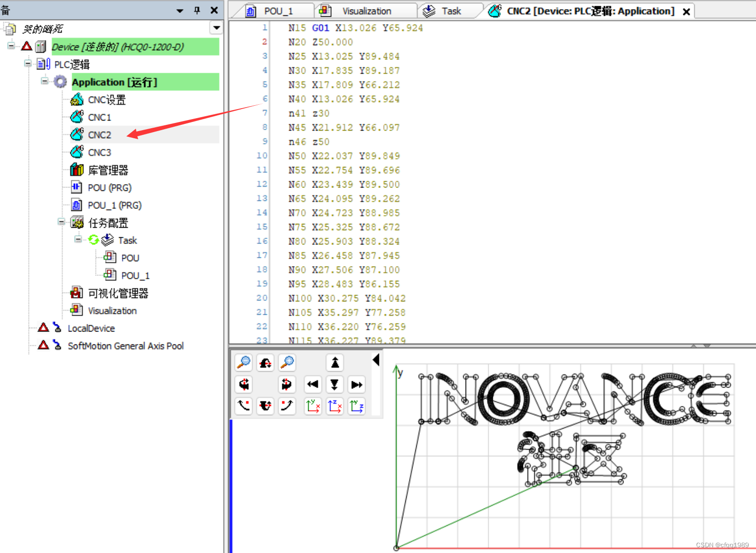Collapse the Task node in tree
The height and width of the screenshot is (553, 756).
[x=78, y=239]
